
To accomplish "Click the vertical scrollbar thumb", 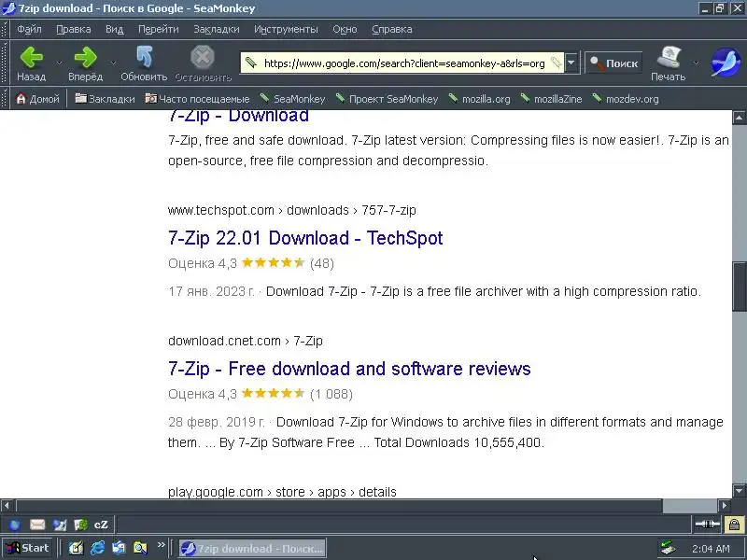I will point(739,286).
